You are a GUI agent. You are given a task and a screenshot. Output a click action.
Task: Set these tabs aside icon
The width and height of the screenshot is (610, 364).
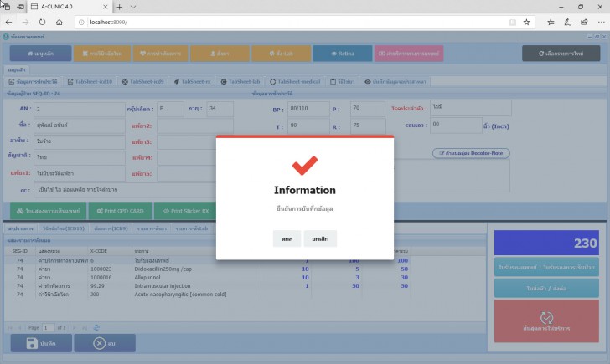[x=20, y=7]
